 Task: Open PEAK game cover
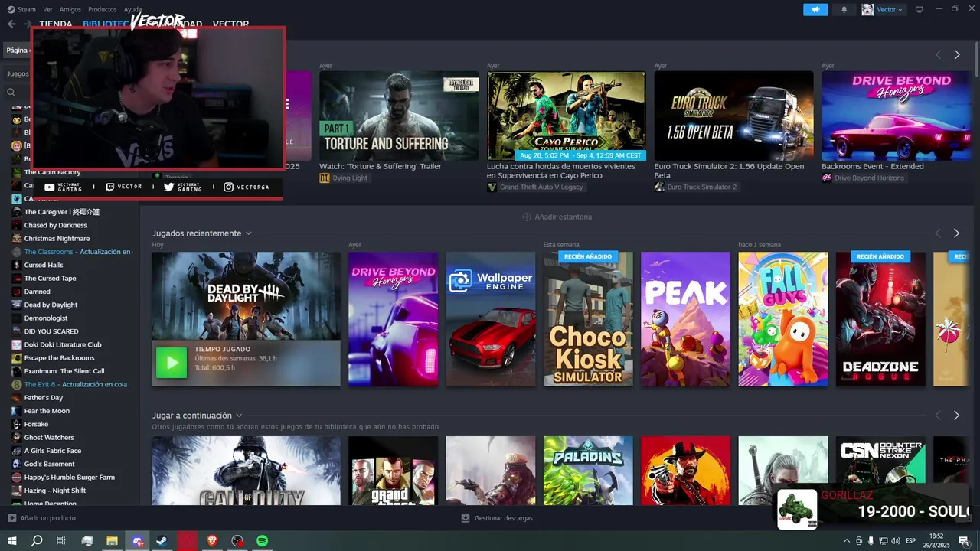pyautogui.click(x=685, y=319)
